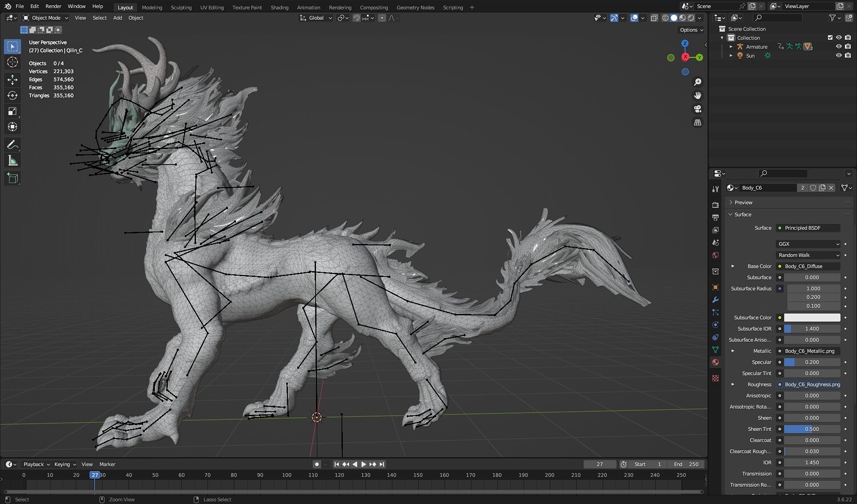Viewport: 857px width, 504px height.
Task: Open the Render properties tab
Action: tap(715, 205)
